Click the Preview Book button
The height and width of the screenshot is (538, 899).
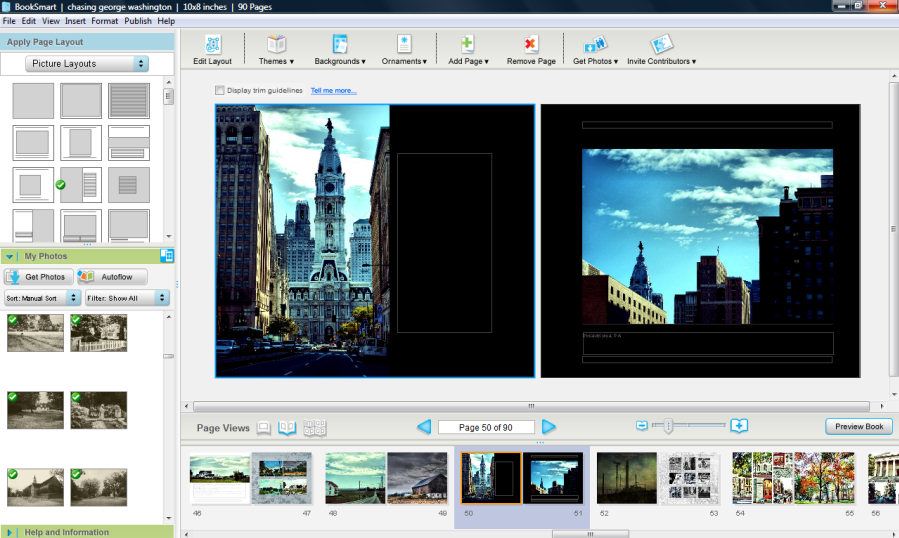pyautogui.click(x=858, y=427)
